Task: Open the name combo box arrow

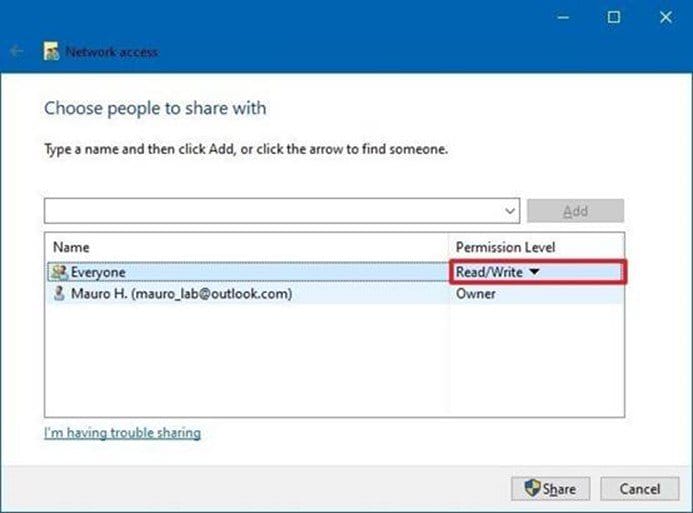Action: pos(510,211)
